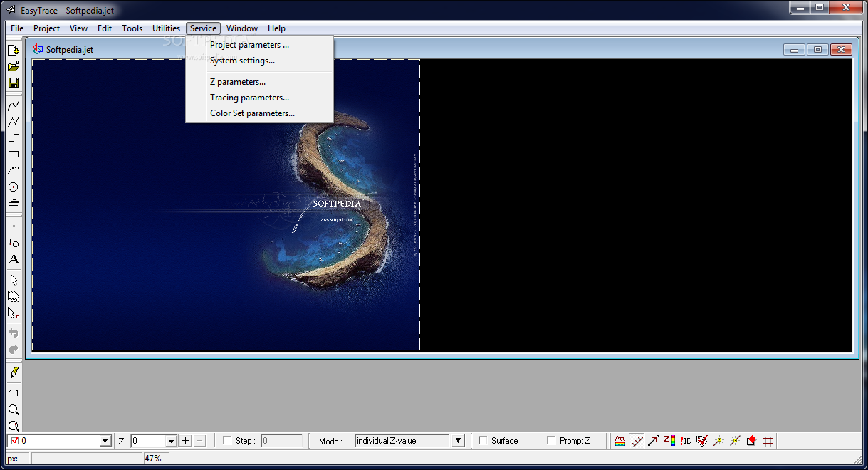The image size is (868, 470).
Task: Select the orthogonal step line tool
Action: [13, 137]
